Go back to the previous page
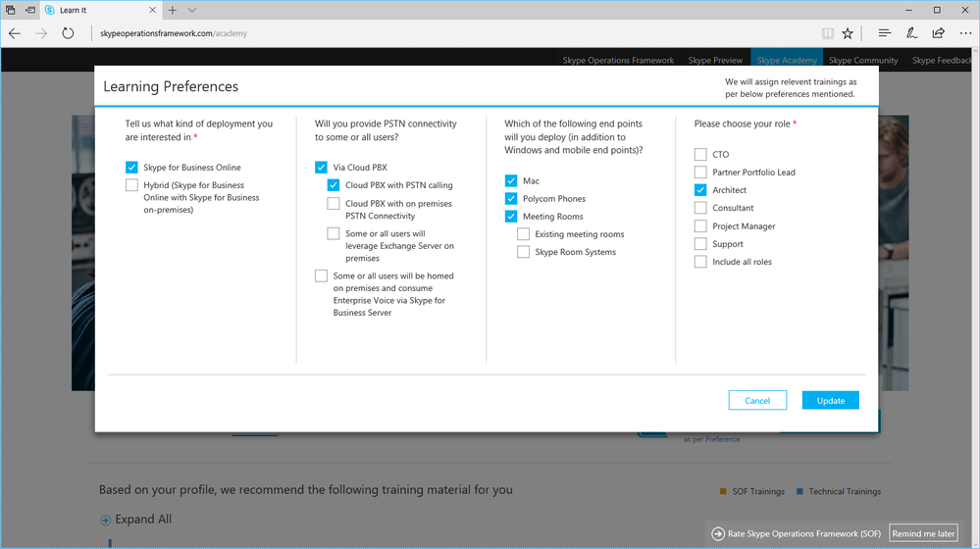Screen dimensions: 980x549 [15, 33]
